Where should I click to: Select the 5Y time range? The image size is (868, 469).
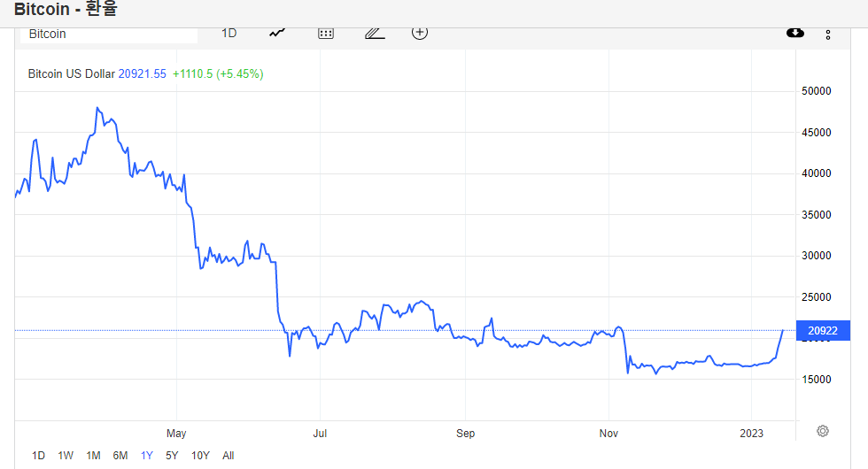[x=172, y=455]
